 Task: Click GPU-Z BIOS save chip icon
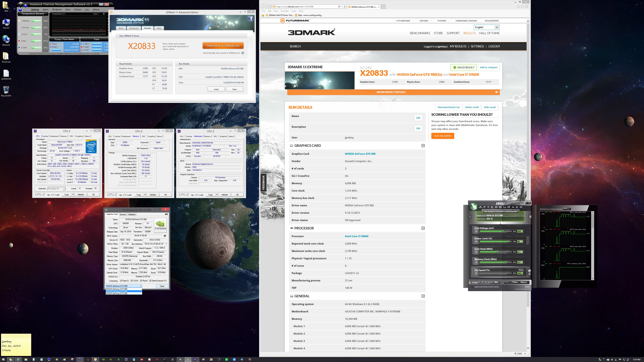(165, 236)
